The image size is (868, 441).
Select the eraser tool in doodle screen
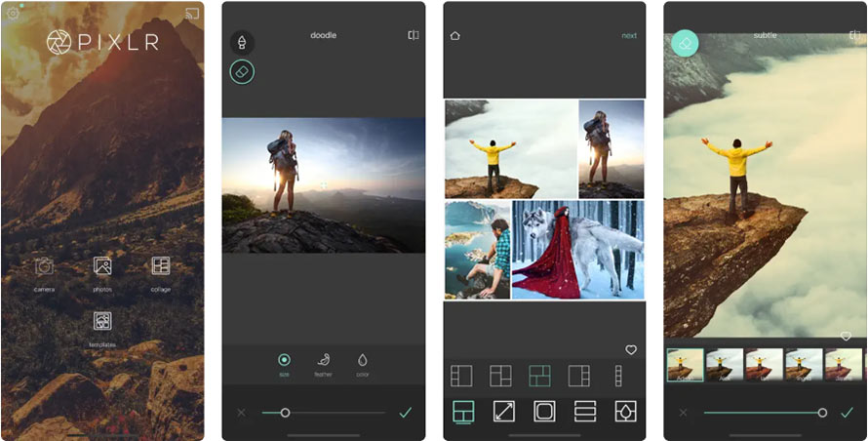coord(242,71)
